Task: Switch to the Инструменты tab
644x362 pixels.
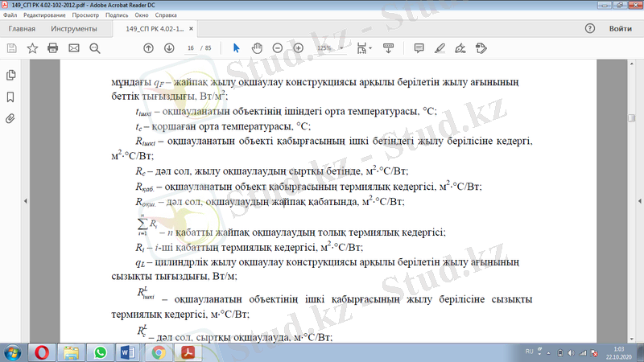Action: pyautogui.click(x=74, y=28)
